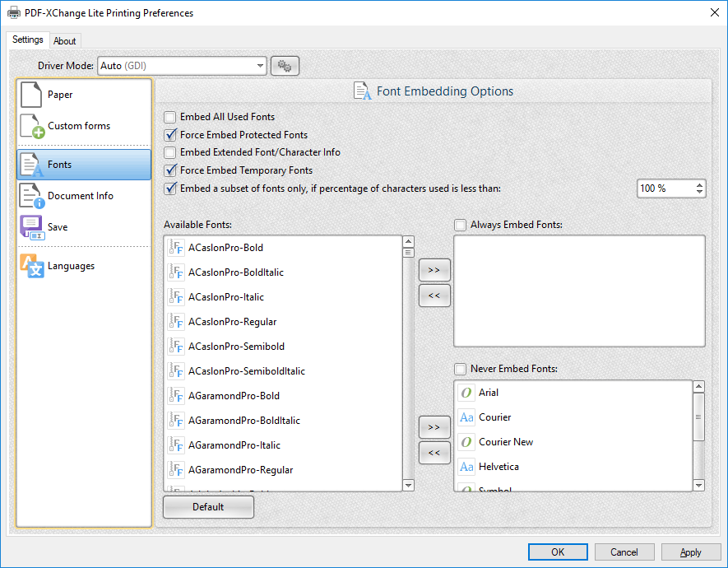Click Never Embed Fonts scrollbar up arrow
Viewport: 728px width, 568px height.
(x=698, y=386)
